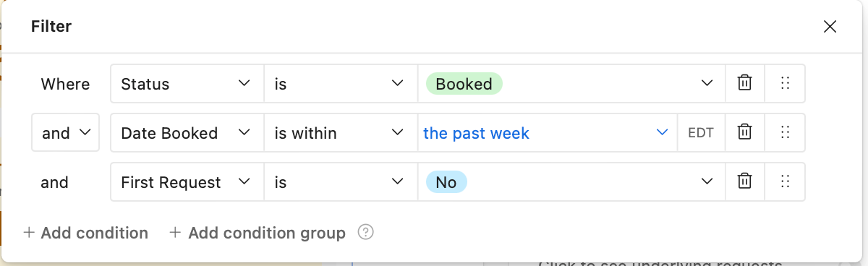Viewport: 868px width, 266px height.
Task: Open 'the past week' date range dropdown
Action: [548, 133]
